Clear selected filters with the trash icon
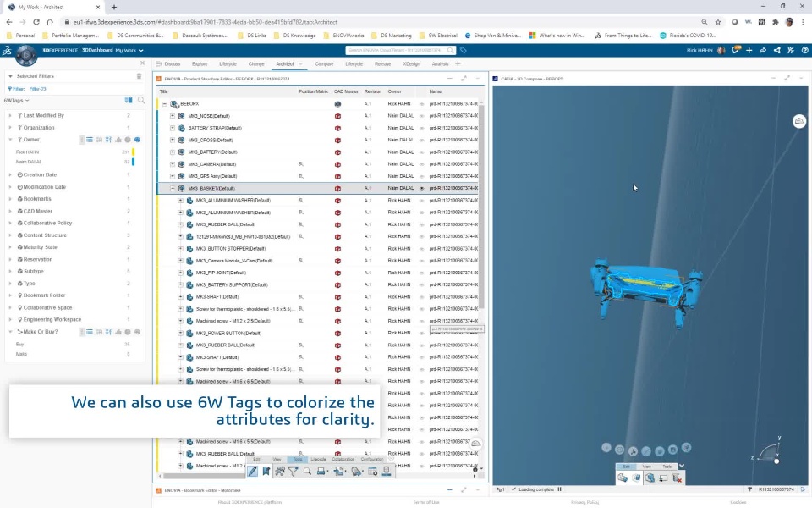 [139, 76]
